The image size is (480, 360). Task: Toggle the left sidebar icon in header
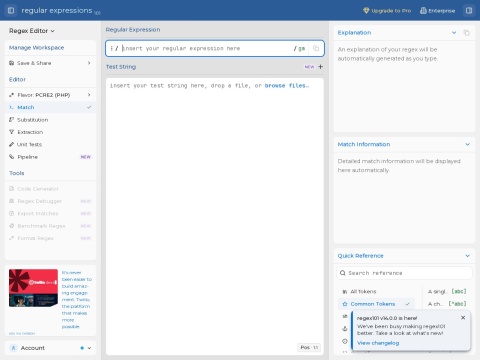tap(11, 10)
